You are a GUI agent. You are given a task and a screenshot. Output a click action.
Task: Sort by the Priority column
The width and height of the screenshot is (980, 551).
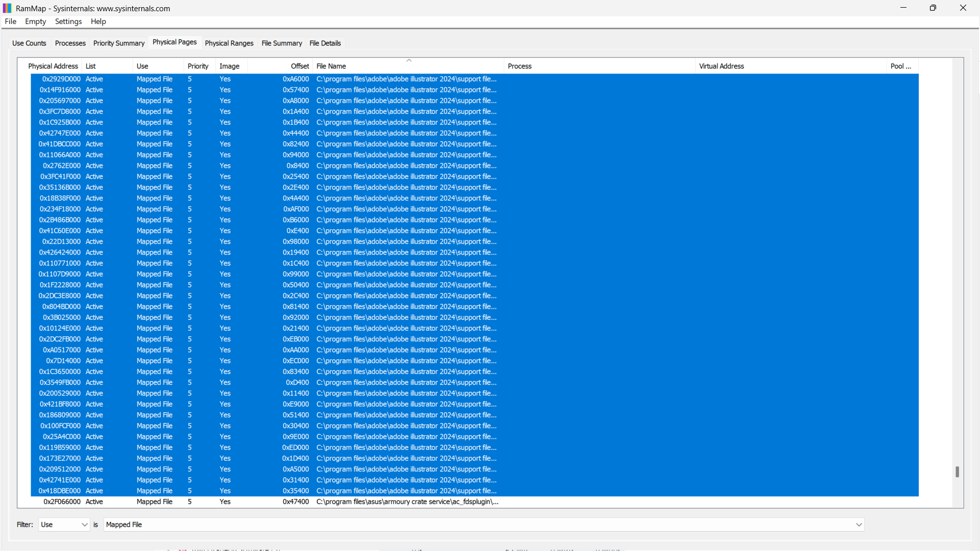tap(198, 66)
